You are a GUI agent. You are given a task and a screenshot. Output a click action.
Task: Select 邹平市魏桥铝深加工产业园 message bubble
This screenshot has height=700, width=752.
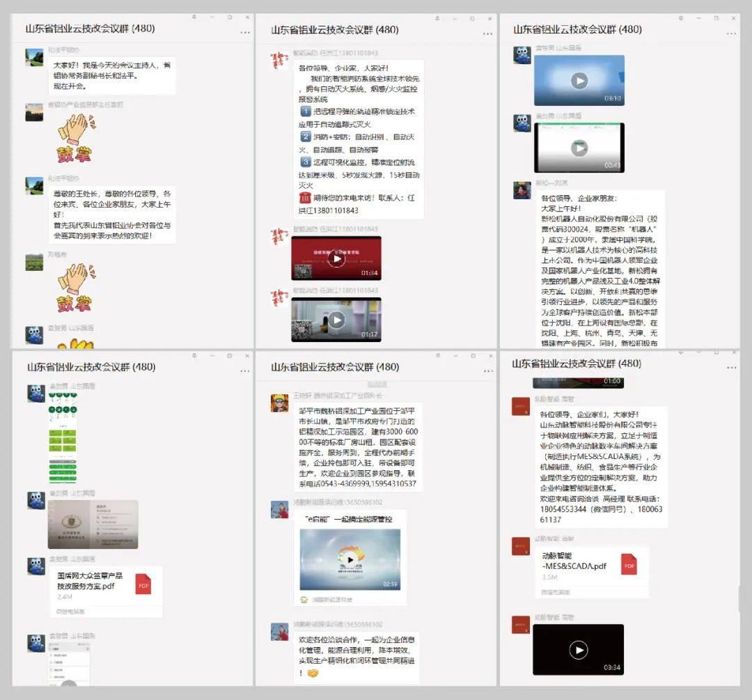tap(358, 447)
